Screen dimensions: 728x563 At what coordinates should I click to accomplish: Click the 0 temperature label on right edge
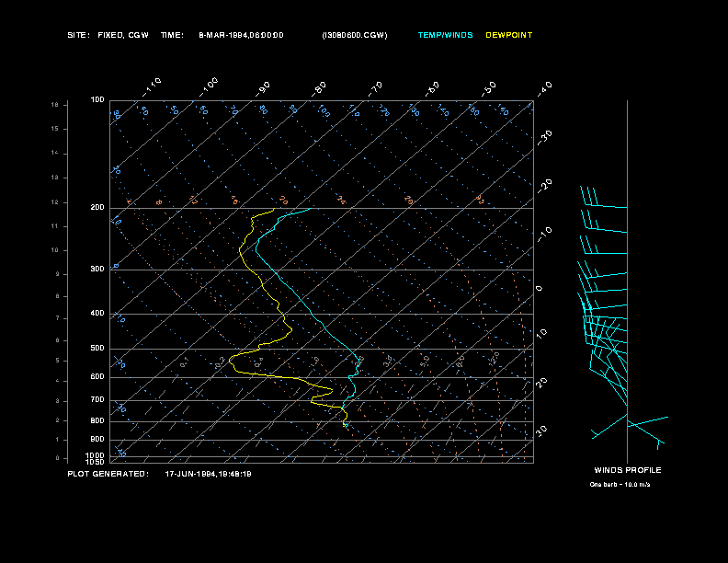coord(539,289)
